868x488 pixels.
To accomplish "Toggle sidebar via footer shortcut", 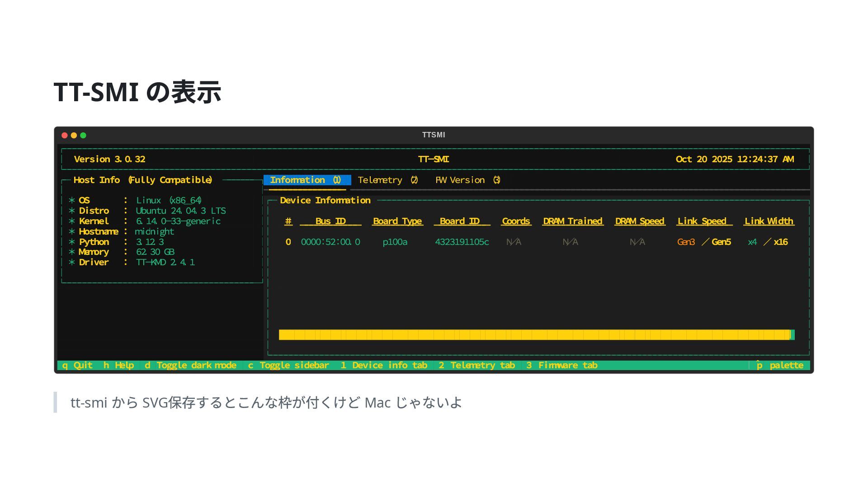I will [x=288, y=365].
